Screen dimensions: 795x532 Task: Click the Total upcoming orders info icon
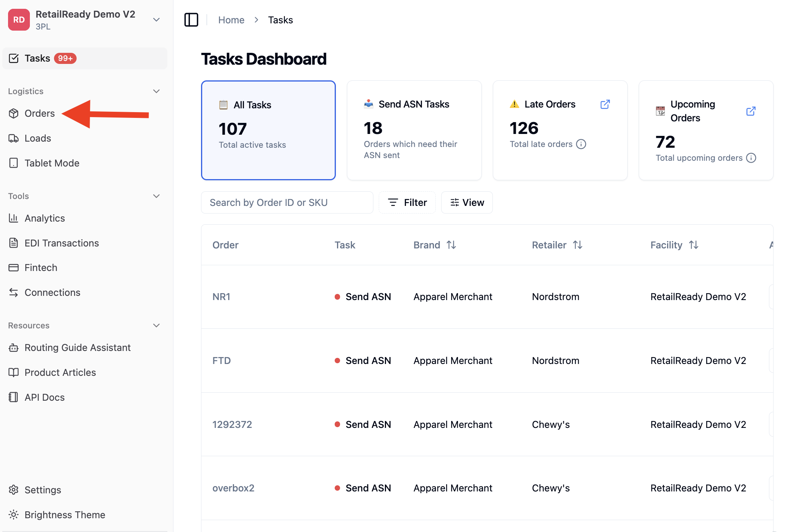point(751,158)
